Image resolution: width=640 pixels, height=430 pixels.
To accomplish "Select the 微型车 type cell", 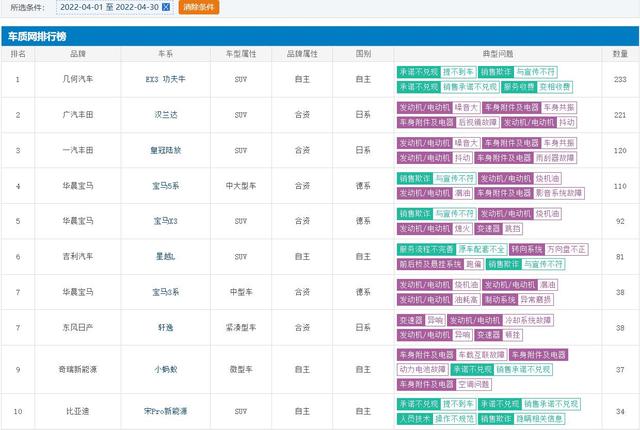I will tap(241, 370).
